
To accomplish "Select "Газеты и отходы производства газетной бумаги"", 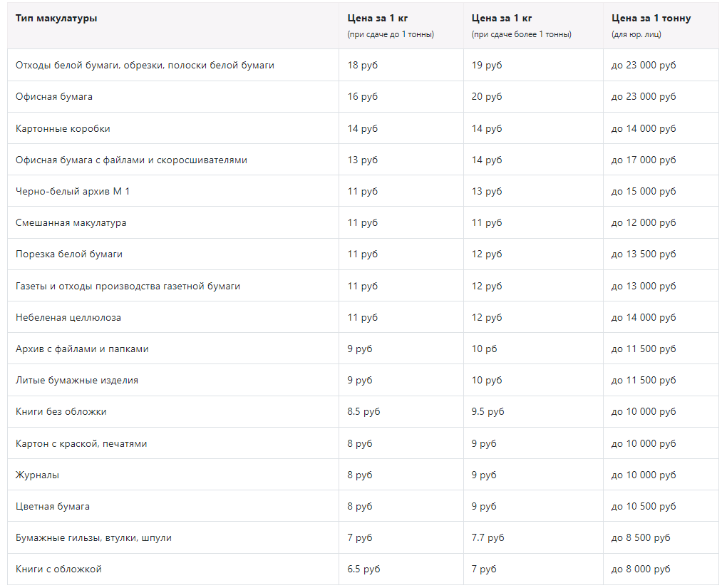I will [x=128, y=286].
